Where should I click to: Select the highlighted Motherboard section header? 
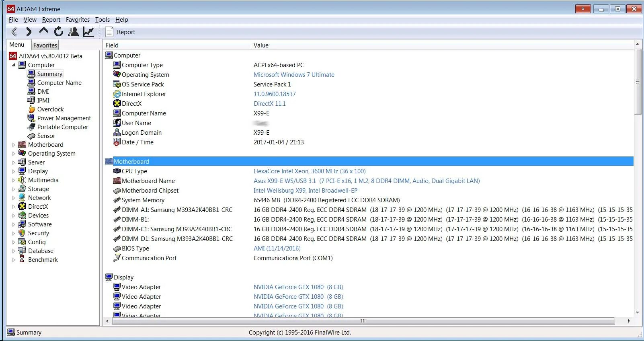(369, 162)
